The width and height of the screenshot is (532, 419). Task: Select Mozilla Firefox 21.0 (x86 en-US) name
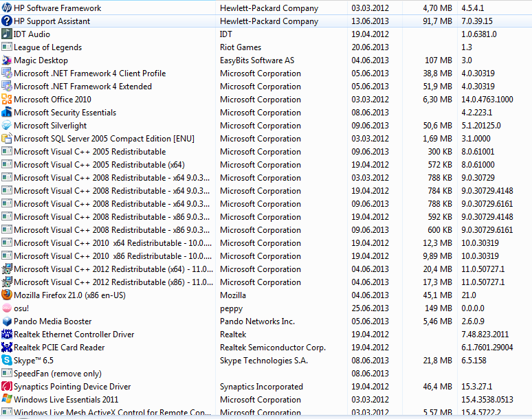[x=69, y=295]
